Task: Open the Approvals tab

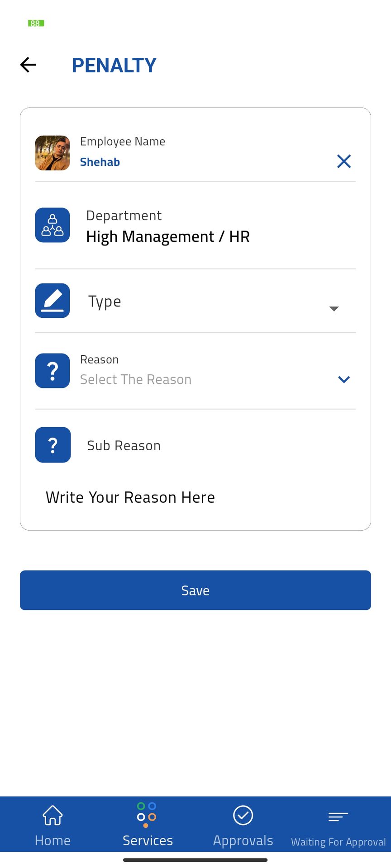Action: click(243, 825)
